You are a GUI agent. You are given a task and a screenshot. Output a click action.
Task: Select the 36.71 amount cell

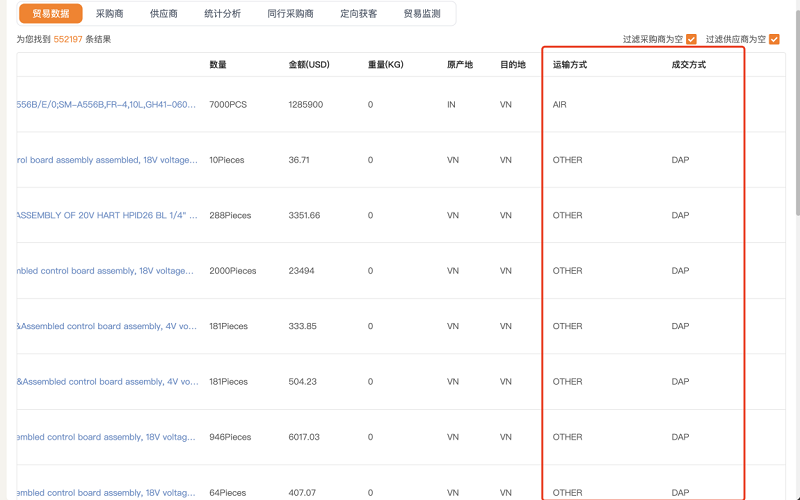(299, 160)
